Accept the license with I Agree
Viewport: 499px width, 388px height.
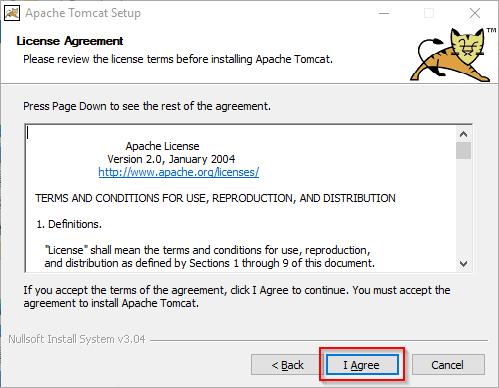point(362,365)
